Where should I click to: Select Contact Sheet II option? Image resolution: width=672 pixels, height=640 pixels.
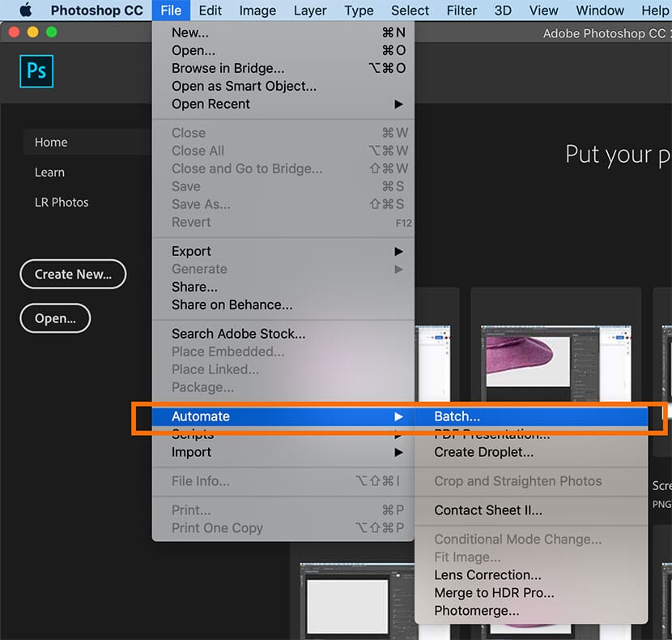(x=488, y=510)
